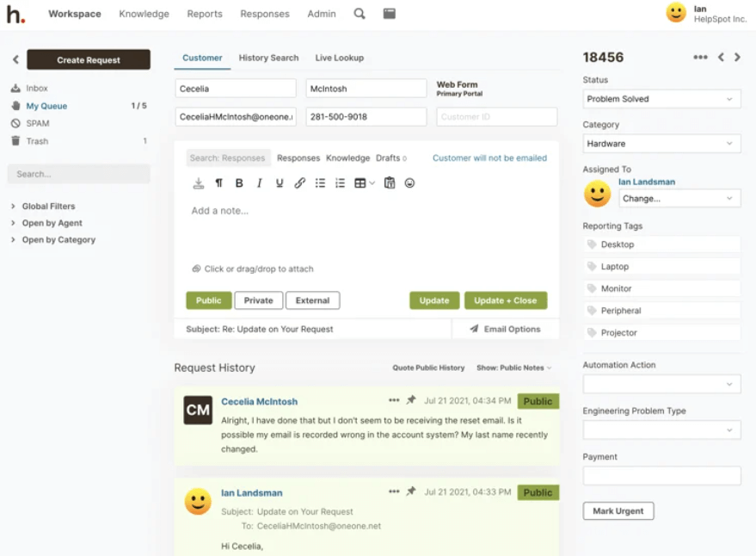This screenshot has height=556, width=756.
Task: Open the request options ellipsis beside 18456
Action: 700,57
